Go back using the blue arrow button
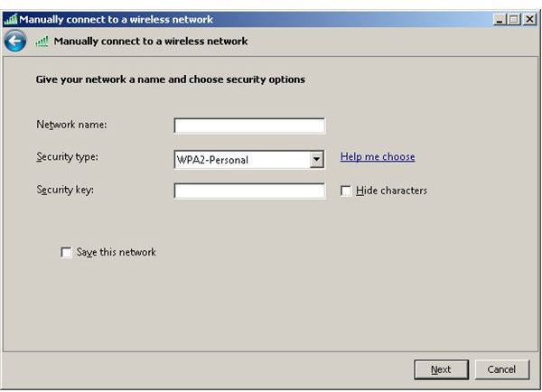542x392 pixels. point(14,42)
